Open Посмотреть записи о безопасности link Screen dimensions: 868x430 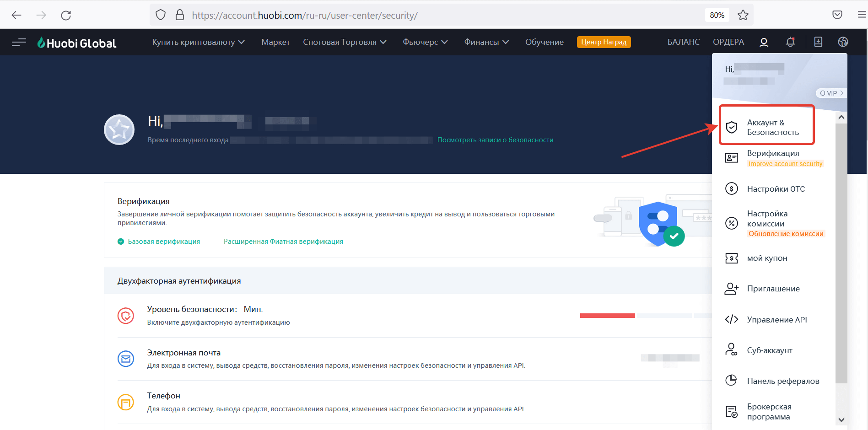tap(495, 140)
